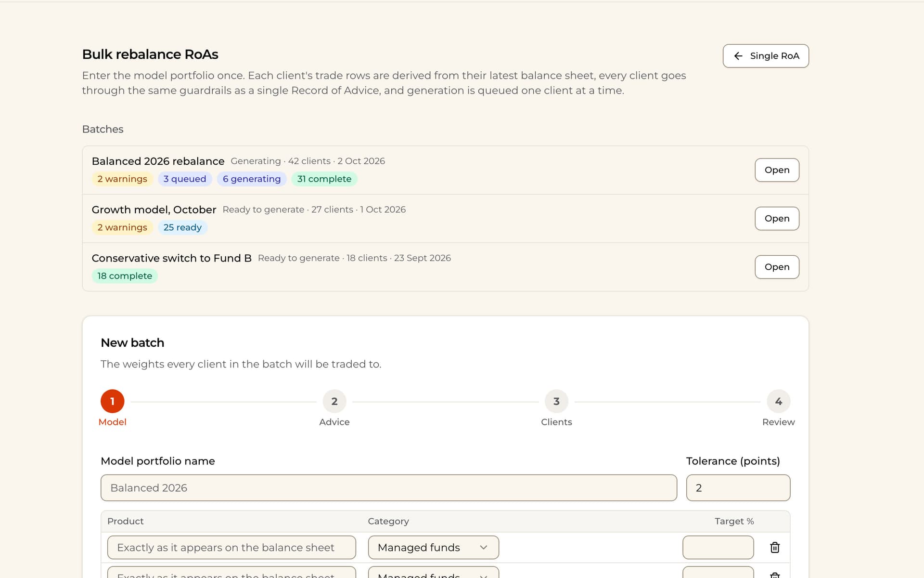The width and height of the screenshot is (924, 578).
Task: Click the 'New batch' heading
Action: (132, 342)
